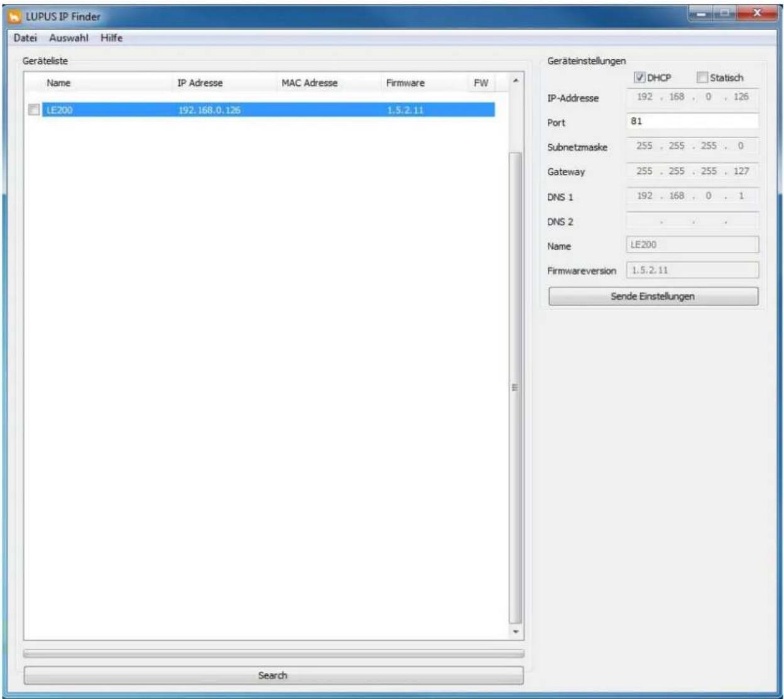Open the Hilfe menu
The height and width of the screenshot is (699, 784).
(111, 38)
